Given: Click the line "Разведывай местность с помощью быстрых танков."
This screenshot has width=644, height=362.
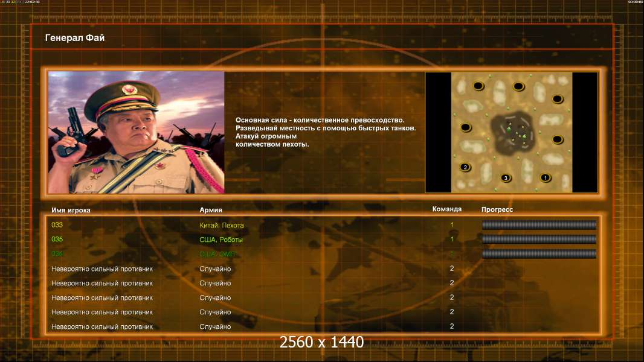Looking at the screenshot, I should (x=326, y=129).
